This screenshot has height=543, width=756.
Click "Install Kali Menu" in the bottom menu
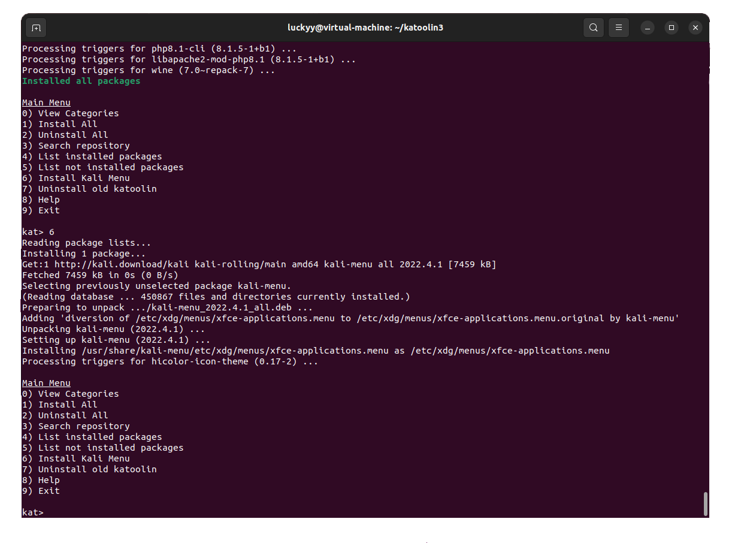pos(83,458)
